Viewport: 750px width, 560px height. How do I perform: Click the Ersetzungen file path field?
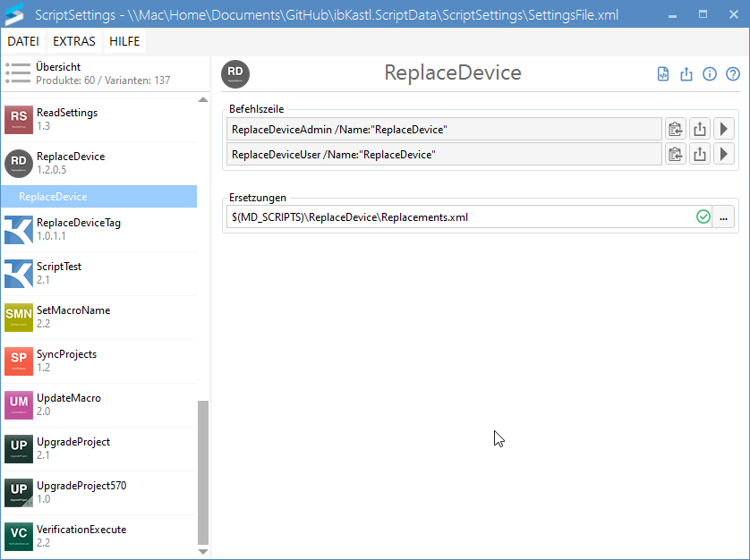(456, 217)
